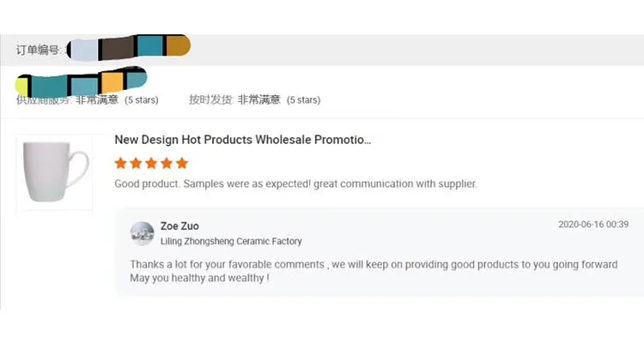Select the Zoe Zuo reviewer name
The image size is (644, 343).
[179, 226]
